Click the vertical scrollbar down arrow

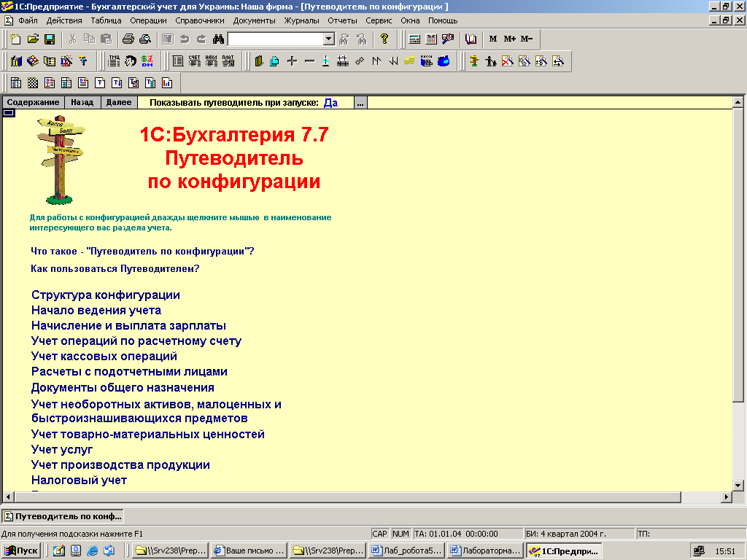tap(738, 486)
